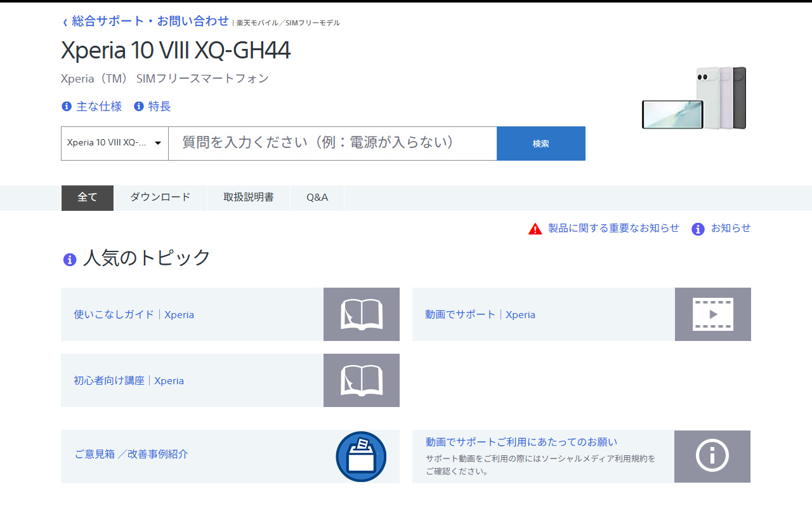Click the back chevron before 総合サポート
Screen dimensions: 812x508
65,22
